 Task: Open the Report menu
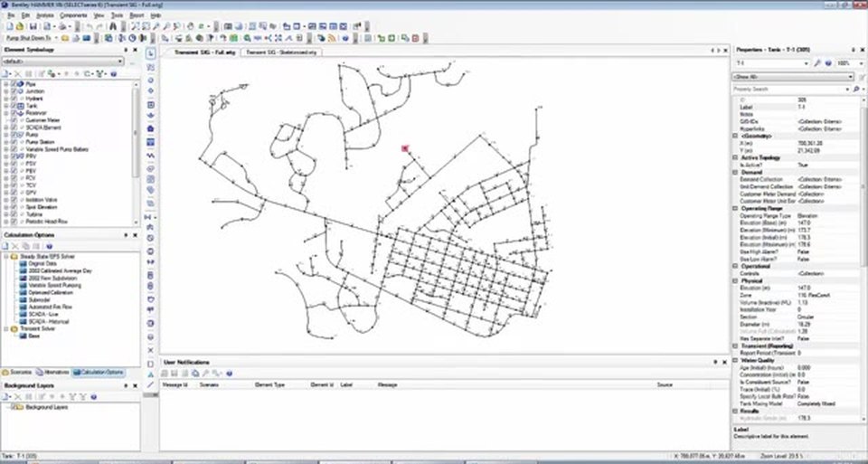coord(137,15)
